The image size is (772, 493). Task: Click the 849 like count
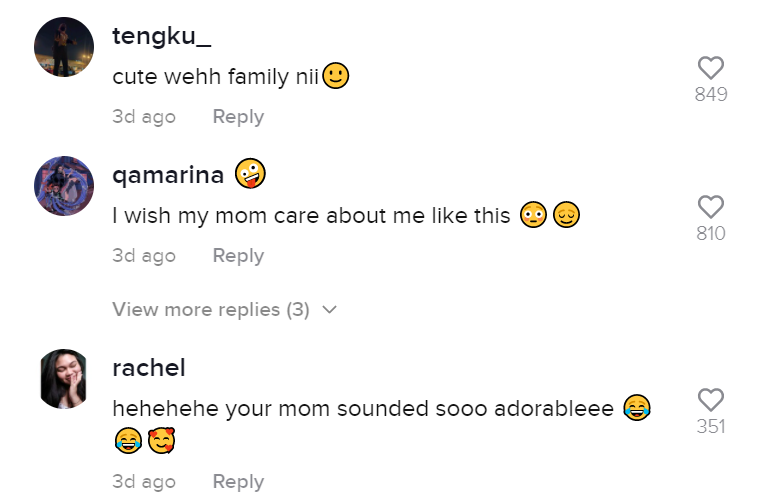711,95
